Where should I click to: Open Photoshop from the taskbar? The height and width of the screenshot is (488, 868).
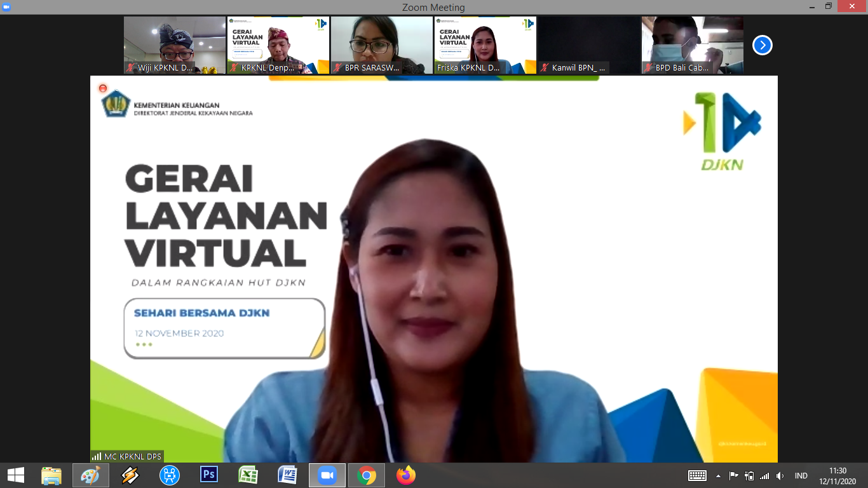[x=209, y=475]
